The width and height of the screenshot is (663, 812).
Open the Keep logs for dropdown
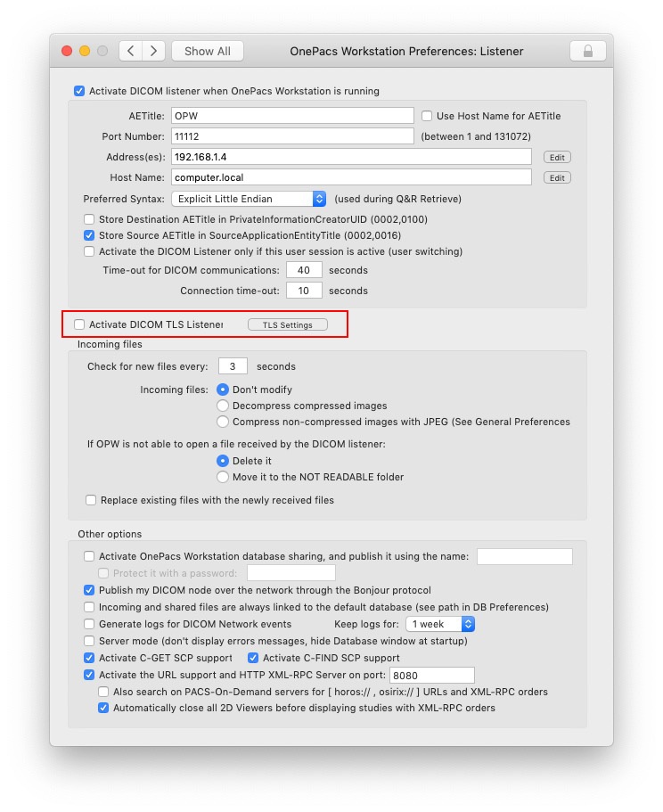point(440,624)
